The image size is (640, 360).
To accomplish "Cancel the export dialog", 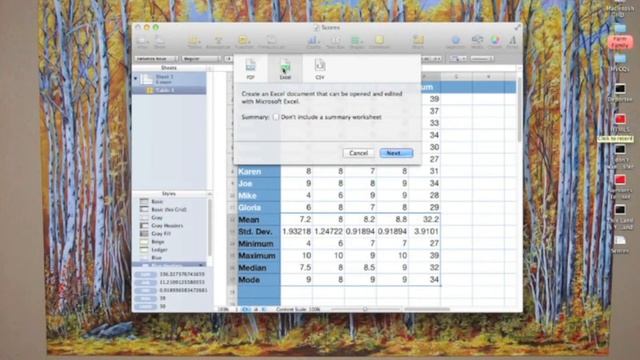I will [x=358, y=153].
